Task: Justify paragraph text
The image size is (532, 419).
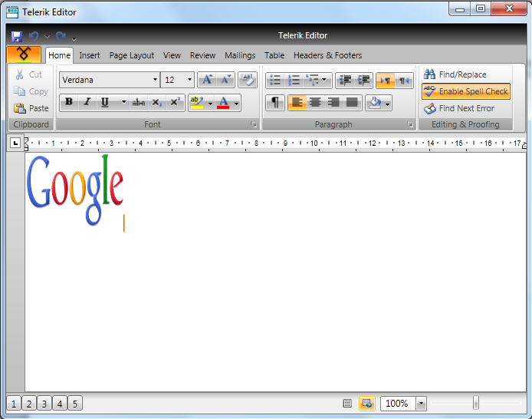Action: pos(352,103)
